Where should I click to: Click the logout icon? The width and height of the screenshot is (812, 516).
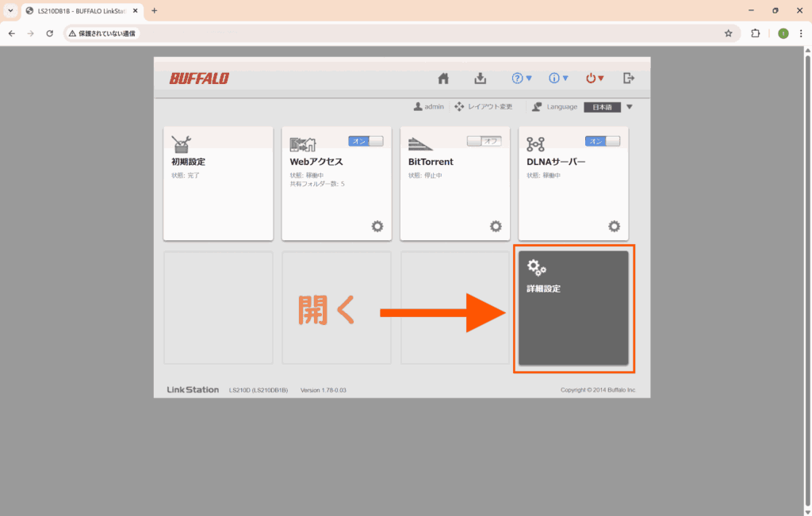point(629,78)
